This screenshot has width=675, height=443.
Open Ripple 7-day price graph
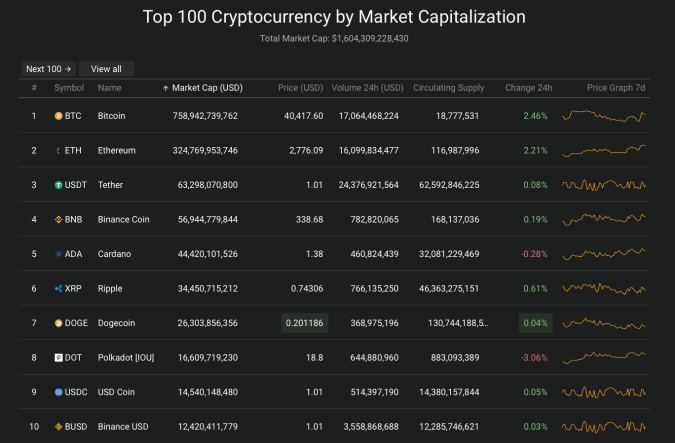[x=604, y=288]
